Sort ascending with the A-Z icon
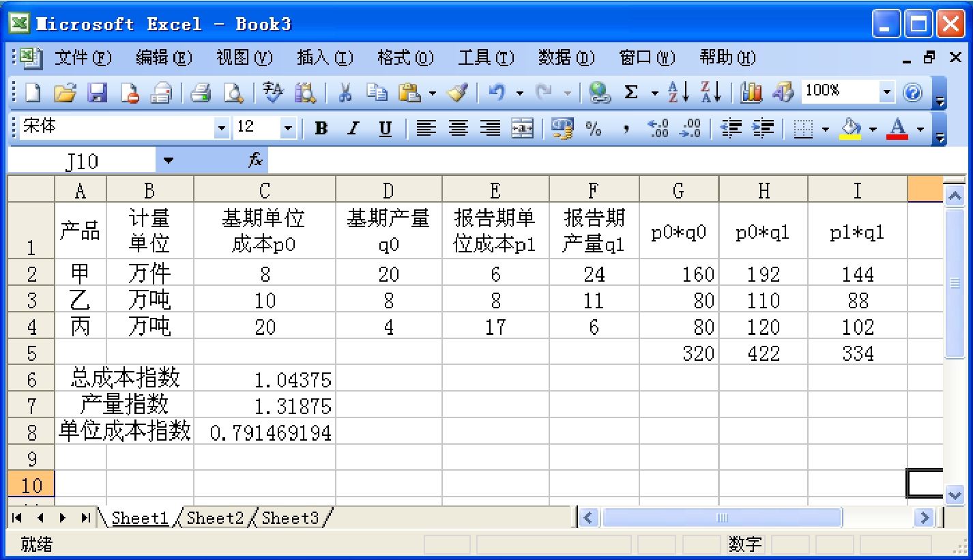Viewport: 973px width, 560px height. 678,92
